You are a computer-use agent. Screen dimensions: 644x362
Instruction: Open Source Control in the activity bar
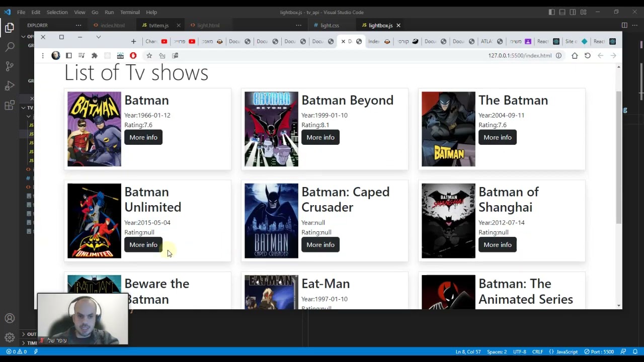point(10,66)
